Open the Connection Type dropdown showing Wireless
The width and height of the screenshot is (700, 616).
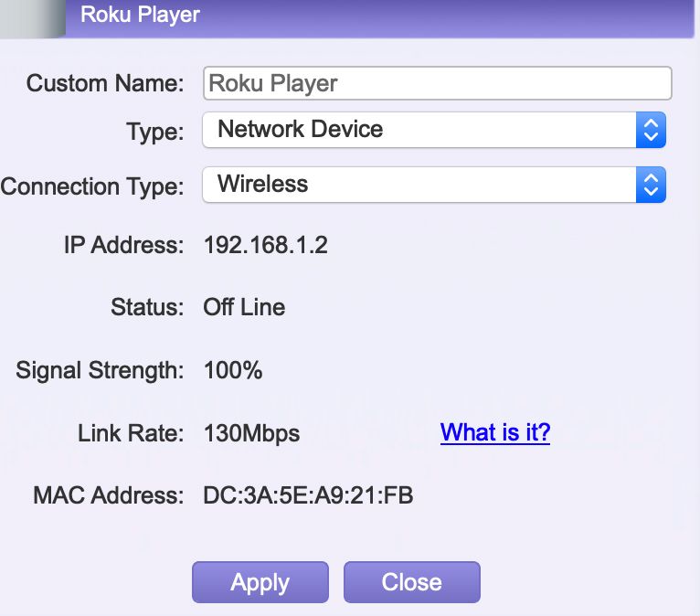tap(420, 185)
